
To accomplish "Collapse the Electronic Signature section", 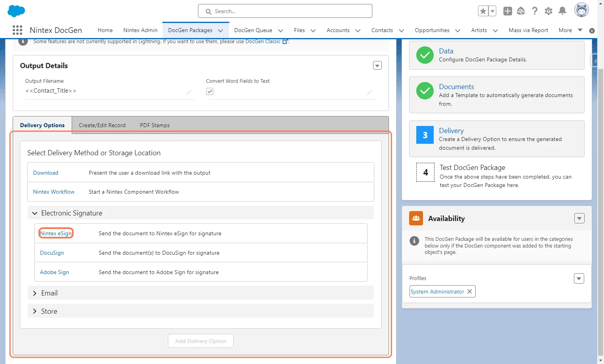I will click(x=35, y=213).
